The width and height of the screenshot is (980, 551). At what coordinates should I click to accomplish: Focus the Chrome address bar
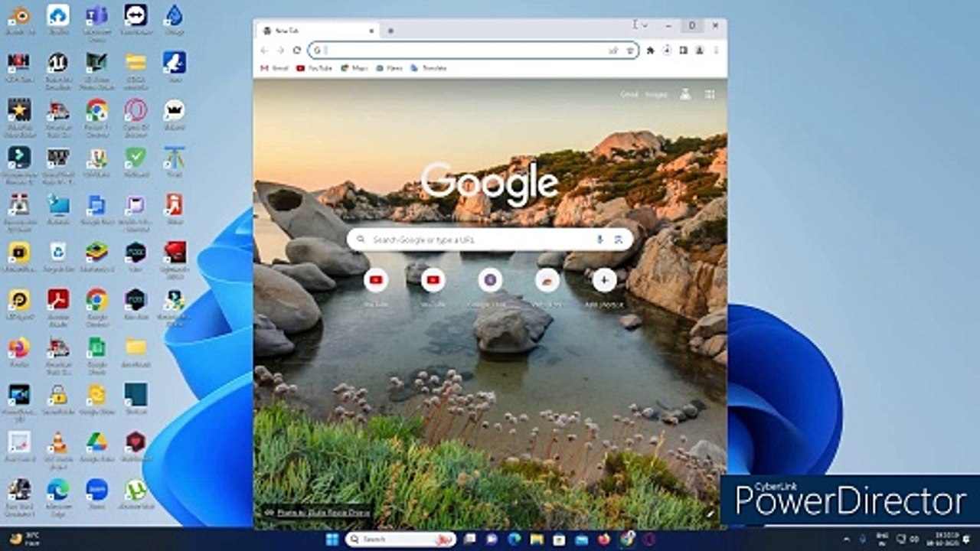click(x=473, y=51)
